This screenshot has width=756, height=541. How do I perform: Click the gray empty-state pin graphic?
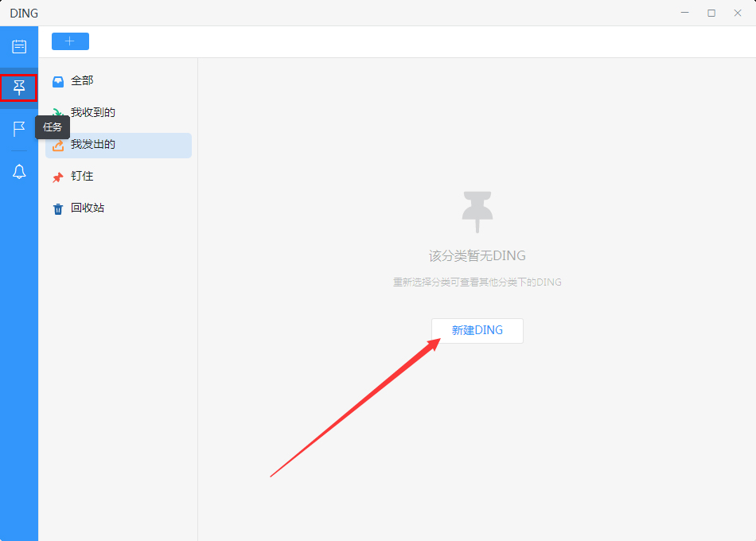click(x=477, y=211)
